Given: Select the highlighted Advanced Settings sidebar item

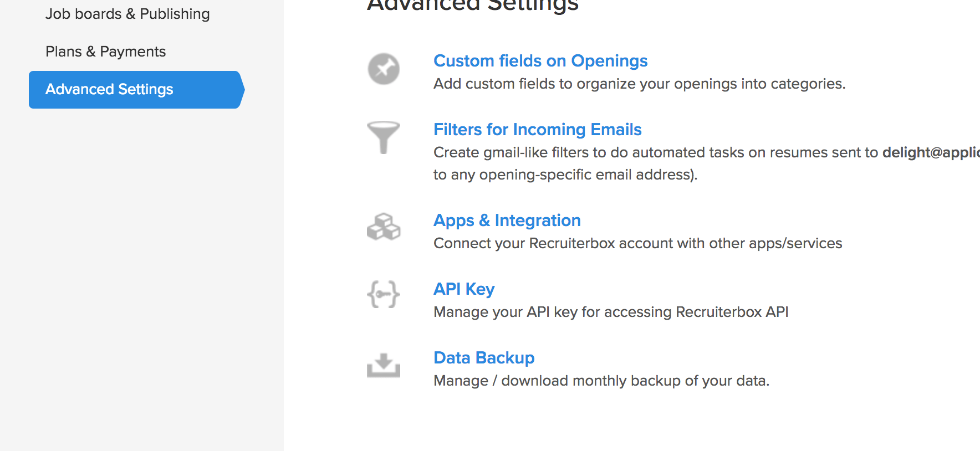Looking at the screenshot, I should (136, 90).
